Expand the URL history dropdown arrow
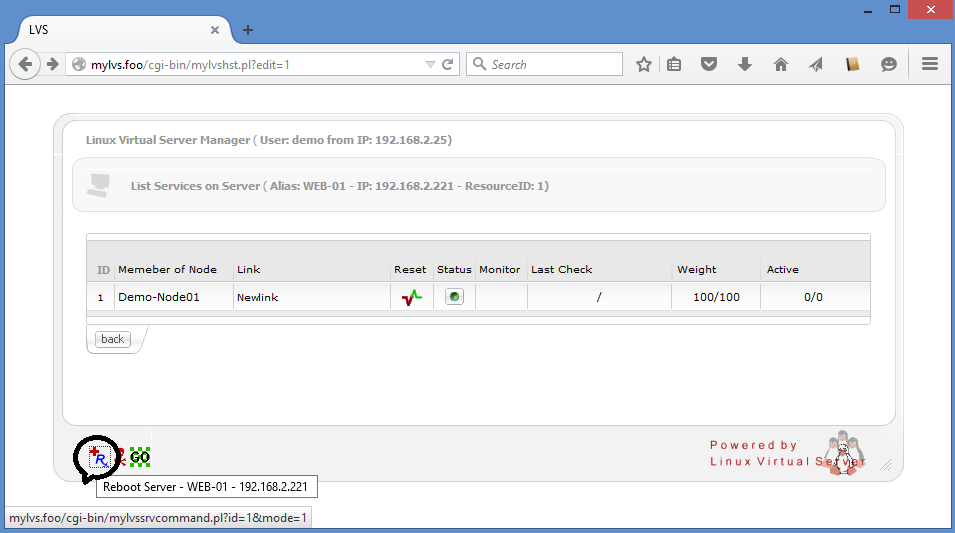Viewport: 955px width, 533px height. 430,64
